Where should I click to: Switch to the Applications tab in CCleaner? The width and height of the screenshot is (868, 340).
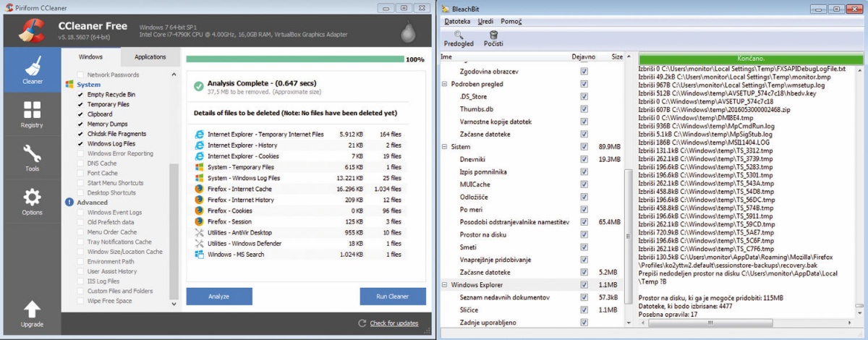click(x=150, y=57)
